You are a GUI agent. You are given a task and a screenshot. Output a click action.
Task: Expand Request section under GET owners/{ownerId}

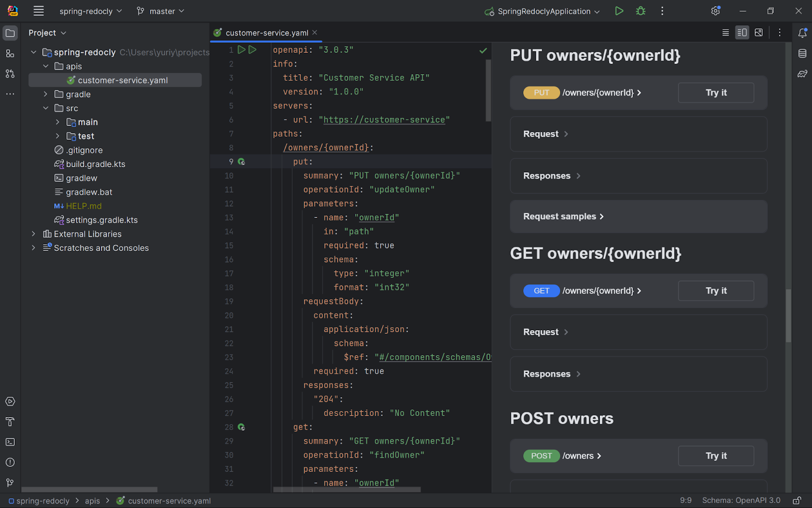(x=638, y=332)
